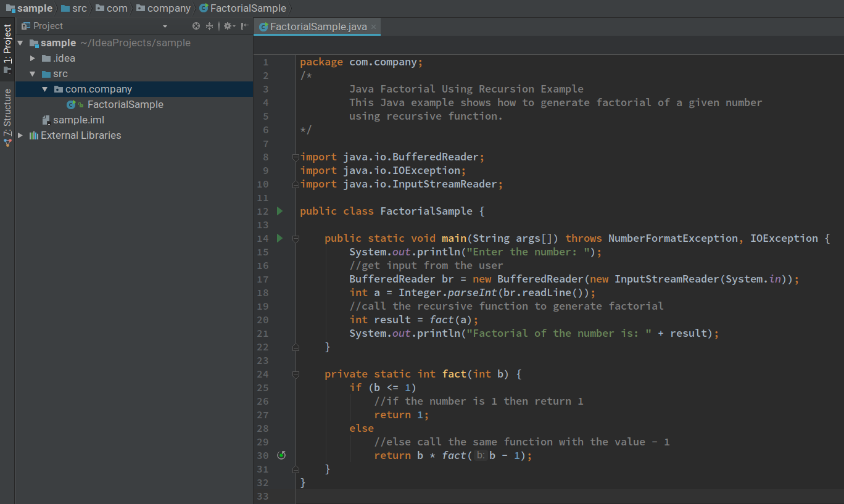Screen dimensions: 844x504
Task: Click line number 18 in the gutter
Action: tap(263, 292)
